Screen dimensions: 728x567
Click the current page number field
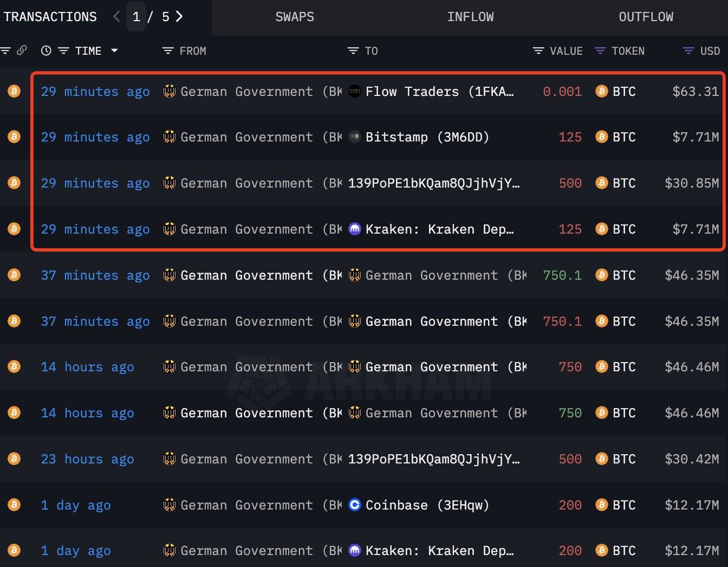click(x=136, y=17)
